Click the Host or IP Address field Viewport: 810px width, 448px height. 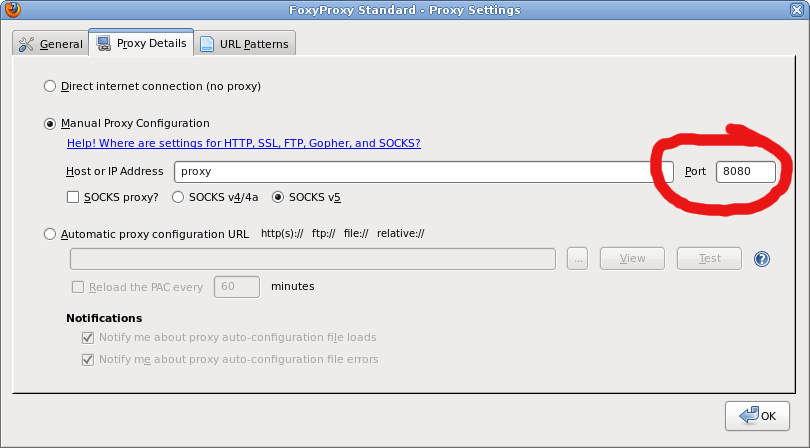424,172
